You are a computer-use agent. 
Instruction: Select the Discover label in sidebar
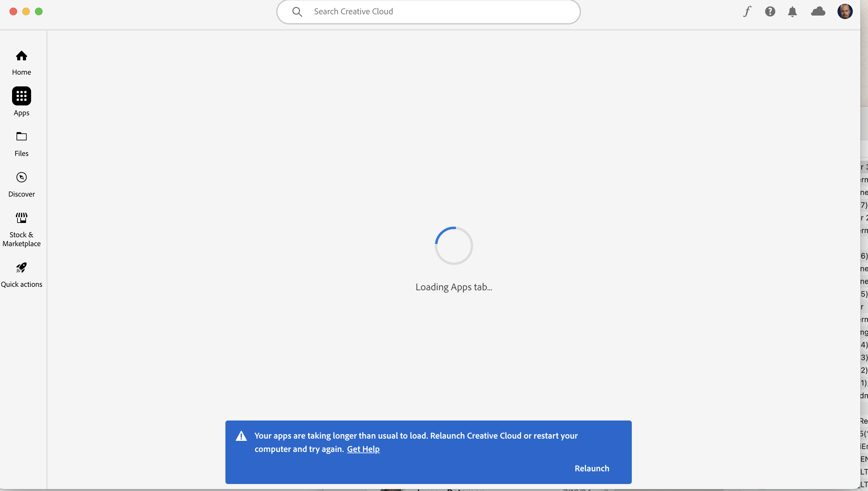click(22, 194)
